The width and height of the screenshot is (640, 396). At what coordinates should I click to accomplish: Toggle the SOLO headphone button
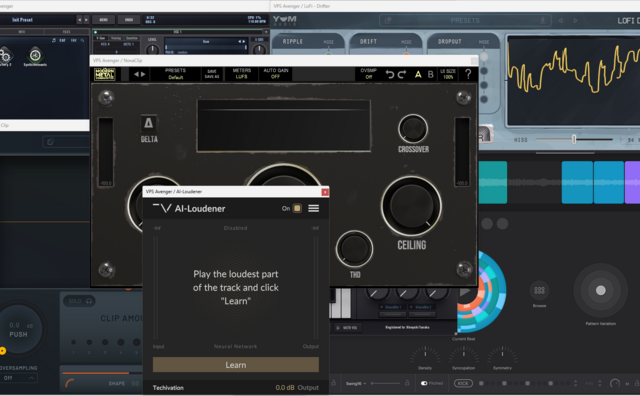[x=80, y=301]
